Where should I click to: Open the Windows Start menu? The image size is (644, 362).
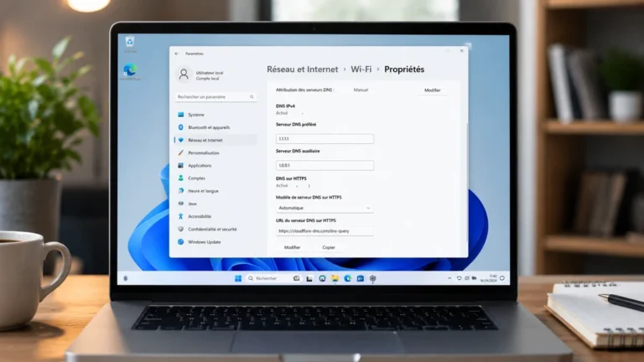pyautogui.click(x=238, y=278)
